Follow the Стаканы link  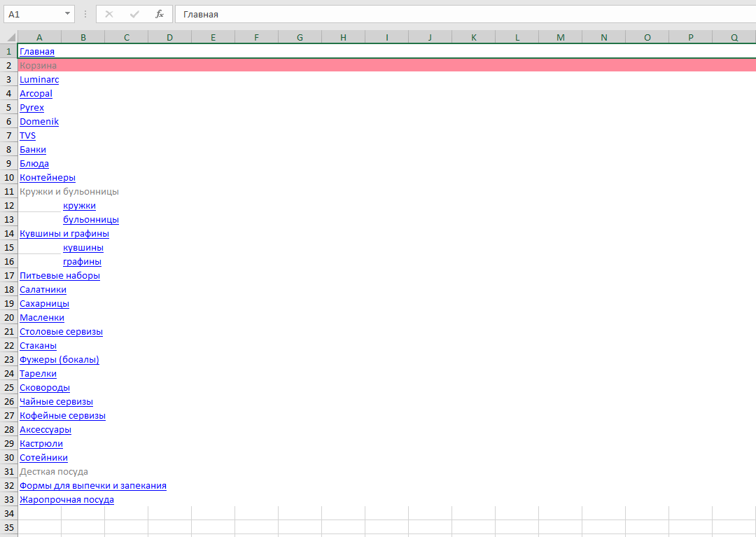coord(38,345)
